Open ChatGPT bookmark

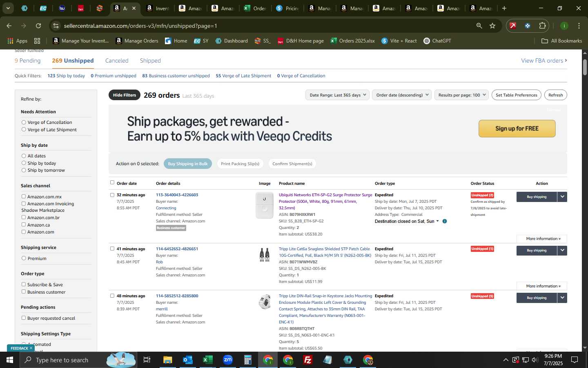click(x=437, y=41)
